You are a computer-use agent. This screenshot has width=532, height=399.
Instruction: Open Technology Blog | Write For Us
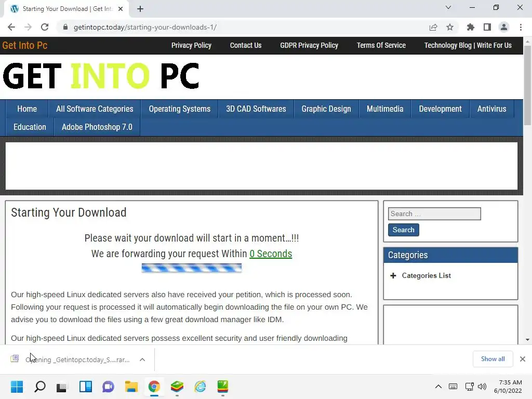click(468, 45)
